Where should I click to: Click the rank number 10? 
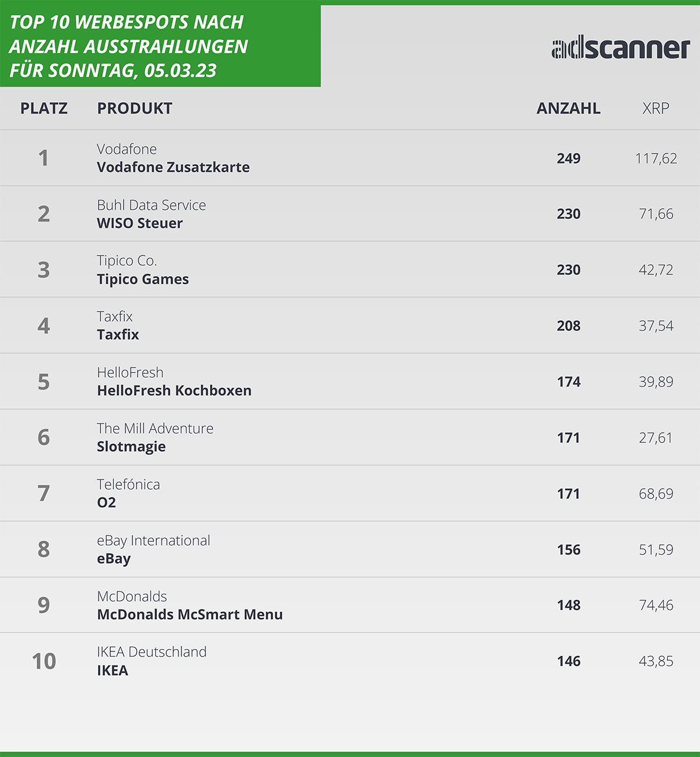(44, 661)
